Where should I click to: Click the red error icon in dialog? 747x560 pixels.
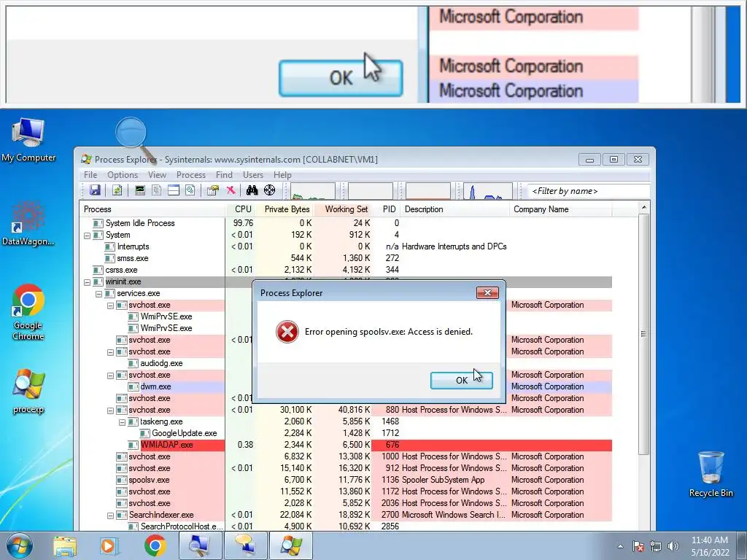click(x=287, y=332)
